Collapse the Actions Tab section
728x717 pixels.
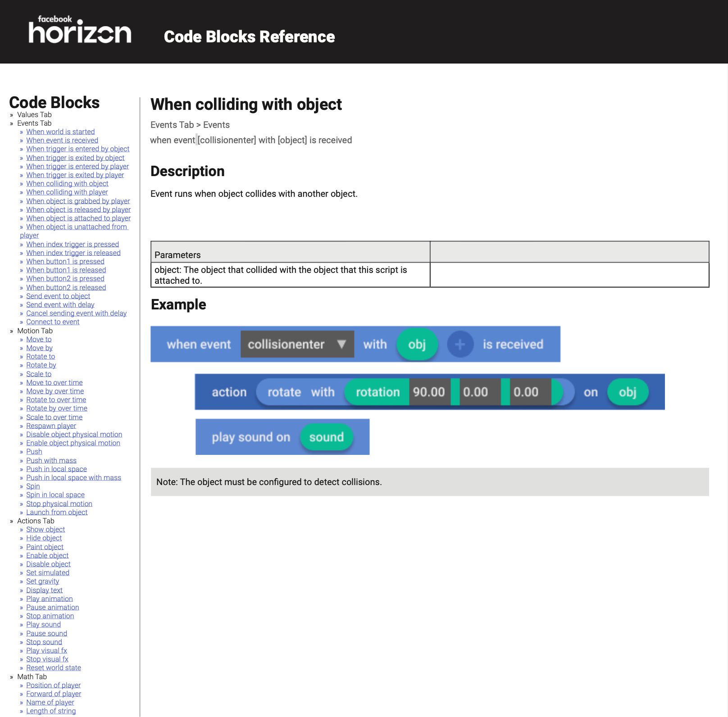(36, 521)
